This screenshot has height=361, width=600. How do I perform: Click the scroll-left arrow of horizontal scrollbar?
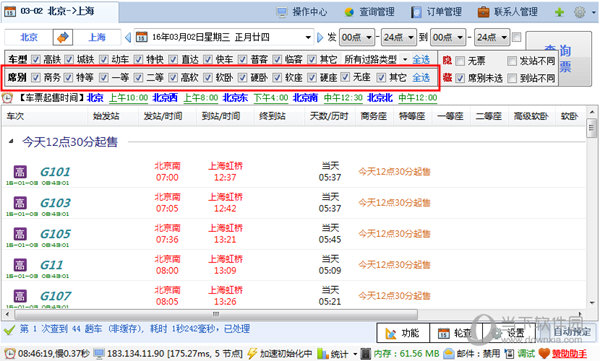(x=7, y=315)
